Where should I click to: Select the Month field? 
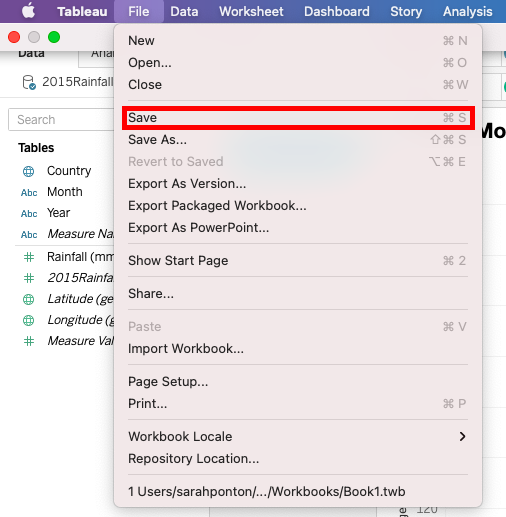65,192
